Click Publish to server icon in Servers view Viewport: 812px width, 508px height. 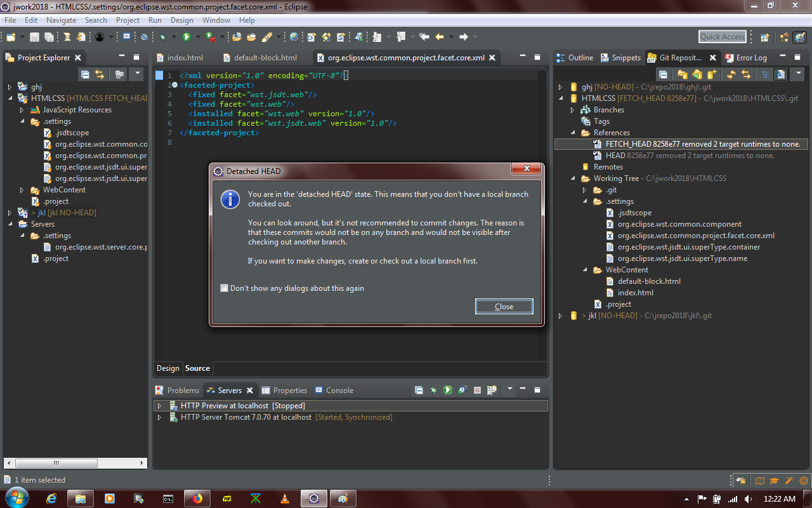pos(492,390)
